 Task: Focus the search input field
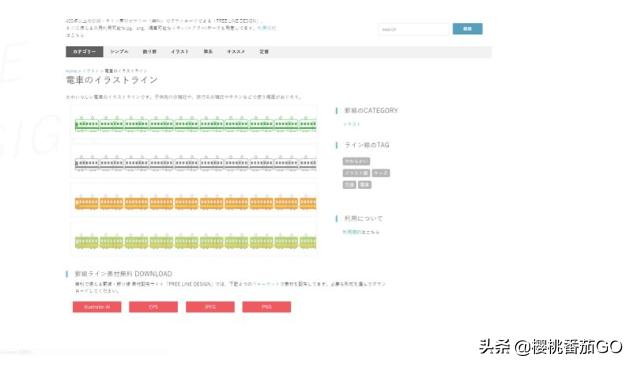click(x=414, y=29)
